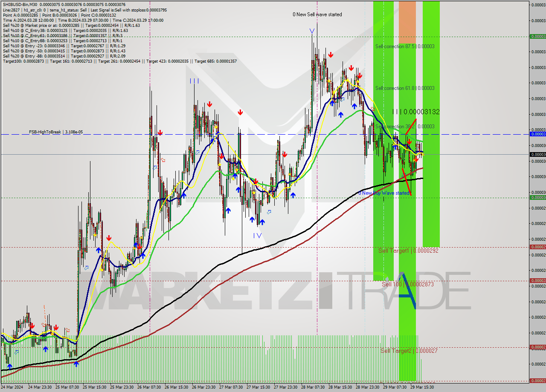Click the red Sell Target2 price tag on axis
Screen dimensions: 546x392
coord(537,347)
